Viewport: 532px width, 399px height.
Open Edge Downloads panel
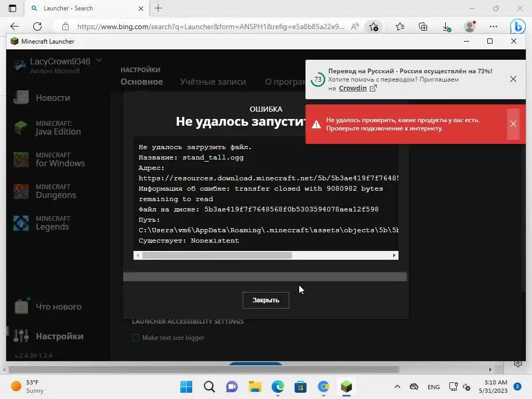pos(446,26)
